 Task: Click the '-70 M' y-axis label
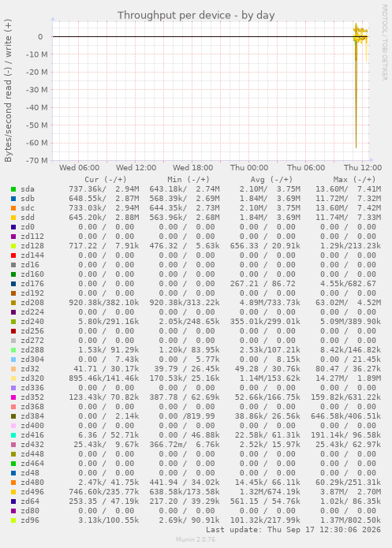pyautogui.click(x=37, y=160)
